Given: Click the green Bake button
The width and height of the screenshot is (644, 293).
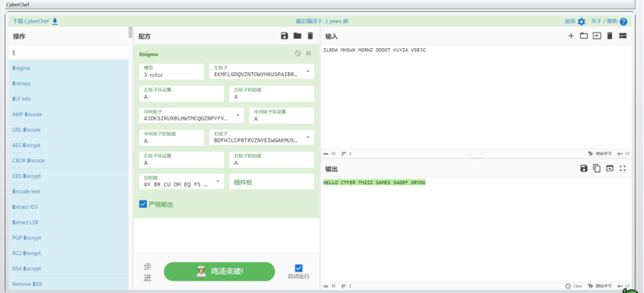Looking at the screenshot, I should [219, 272].
